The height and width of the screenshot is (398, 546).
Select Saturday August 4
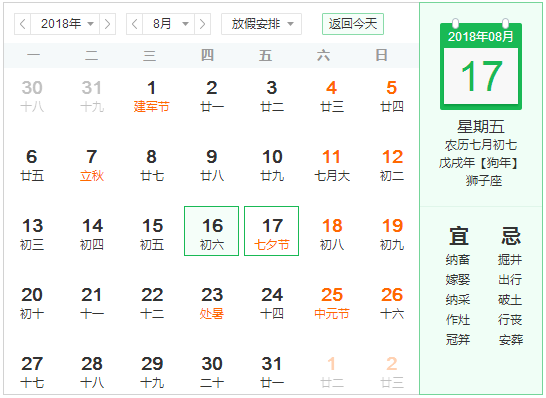332,96
